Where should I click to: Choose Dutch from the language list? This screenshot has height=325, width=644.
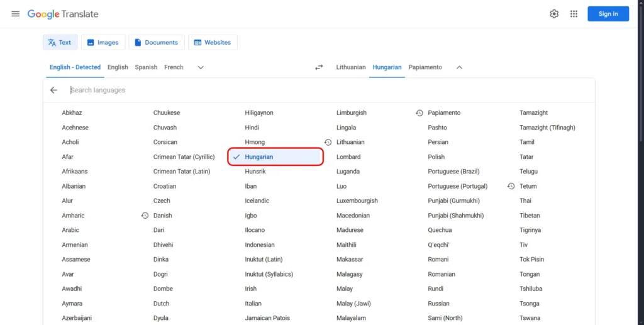coord(161,304)
